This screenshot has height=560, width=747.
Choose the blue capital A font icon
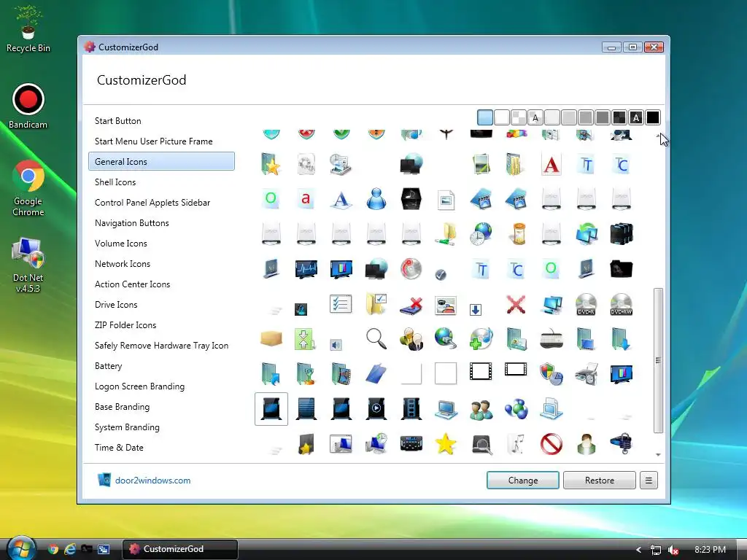(341, 199)
